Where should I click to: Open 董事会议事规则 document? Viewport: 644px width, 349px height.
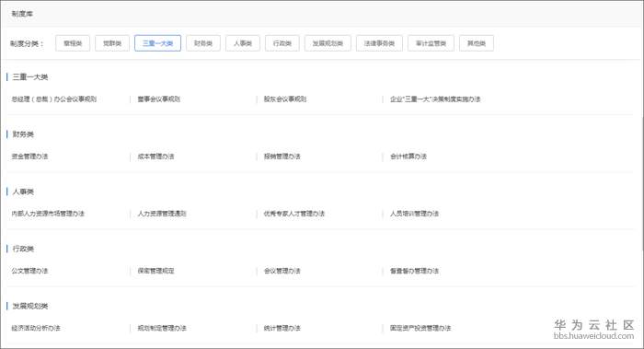click(159, 99)
